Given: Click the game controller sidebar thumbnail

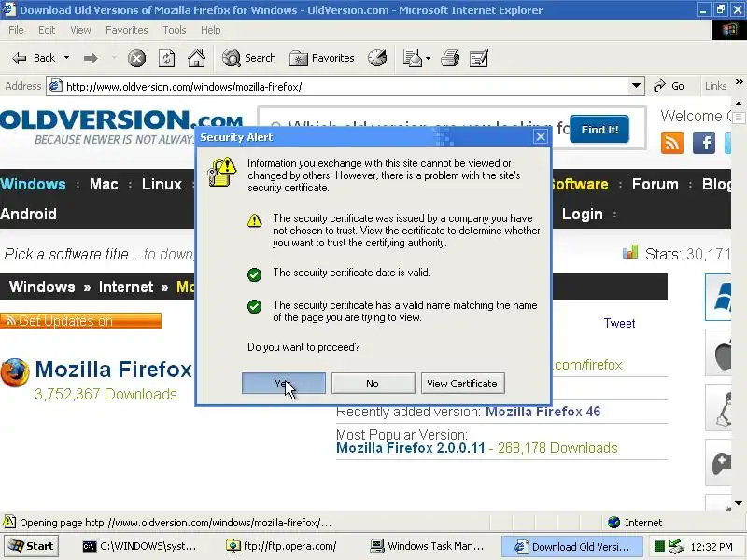Looking at the screenshot, I should [x=718, y=462].
